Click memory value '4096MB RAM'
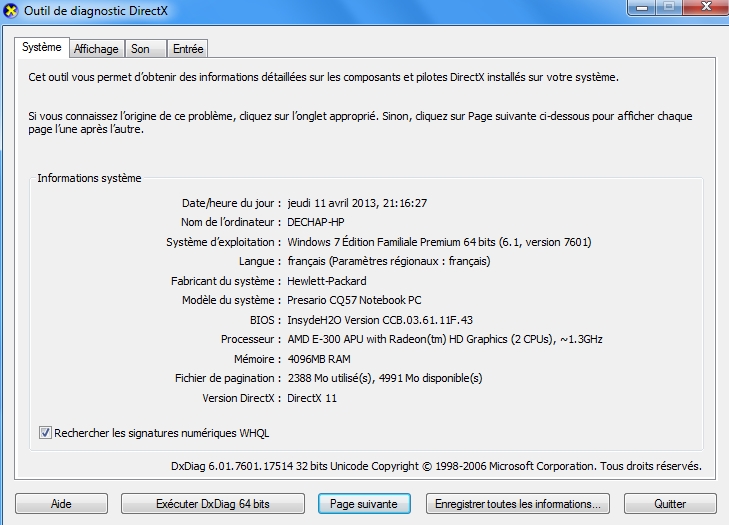 point(319,359)
